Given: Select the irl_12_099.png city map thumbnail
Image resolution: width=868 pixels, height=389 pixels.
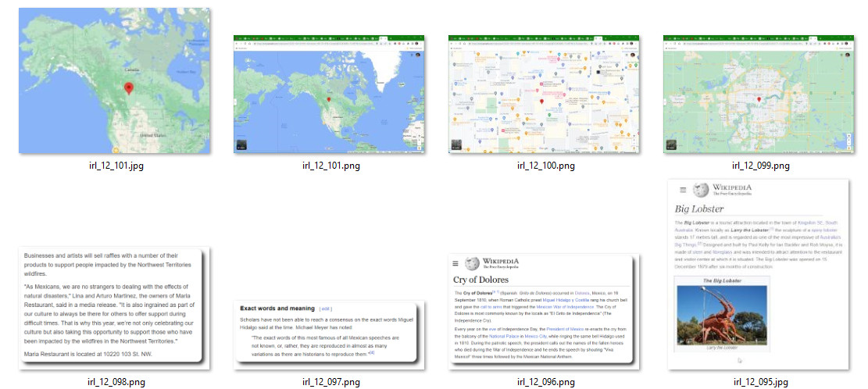Looking at the screenshot, I should tap(758, 94).
